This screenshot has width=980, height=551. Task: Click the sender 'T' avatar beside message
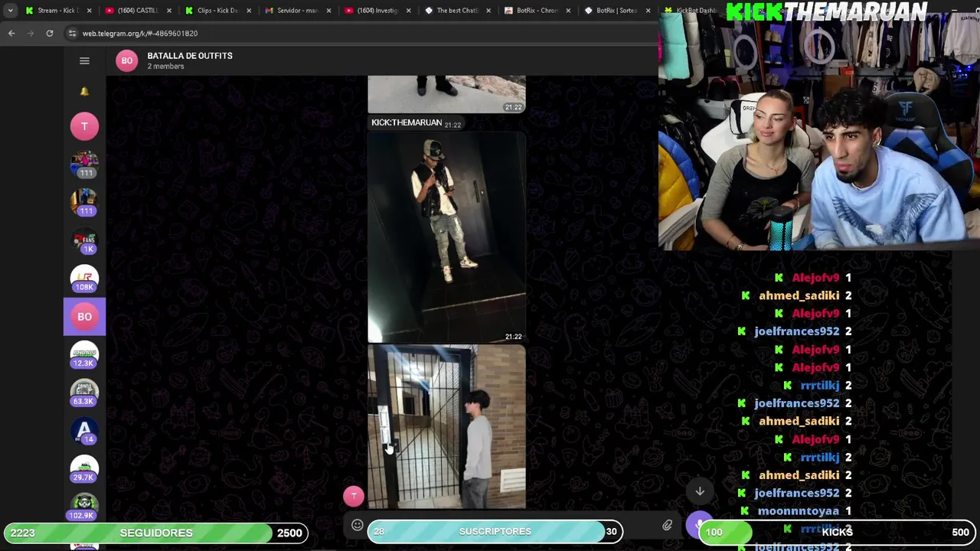(x=353, y=496)
